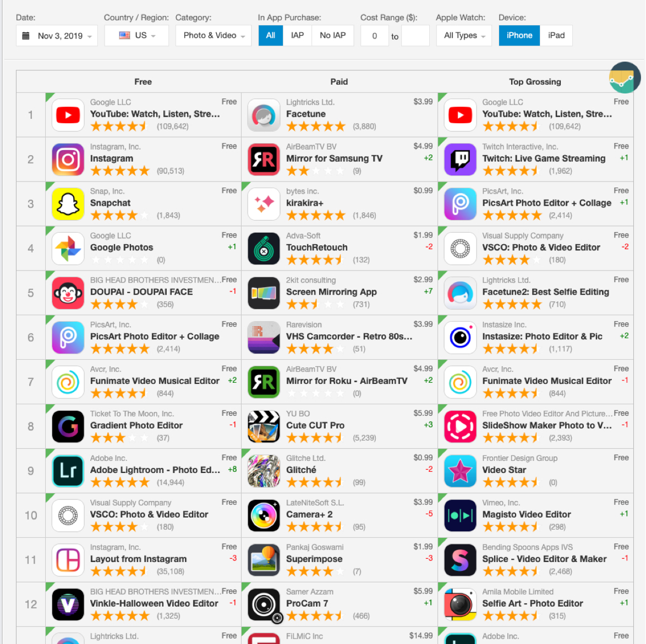Image resolution: width=646 pixels, height=644 pixels.
Task: Click the Twitch app icon
Action: [460, 159]
